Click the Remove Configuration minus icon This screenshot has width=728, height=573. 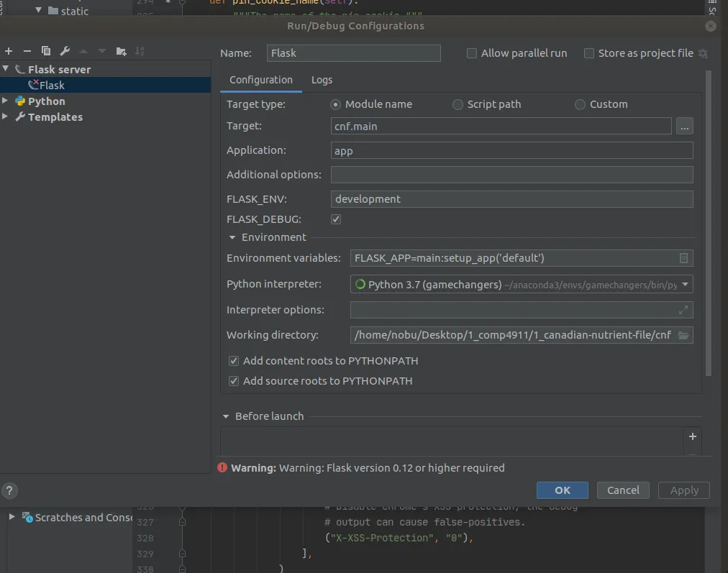[27, 51]
